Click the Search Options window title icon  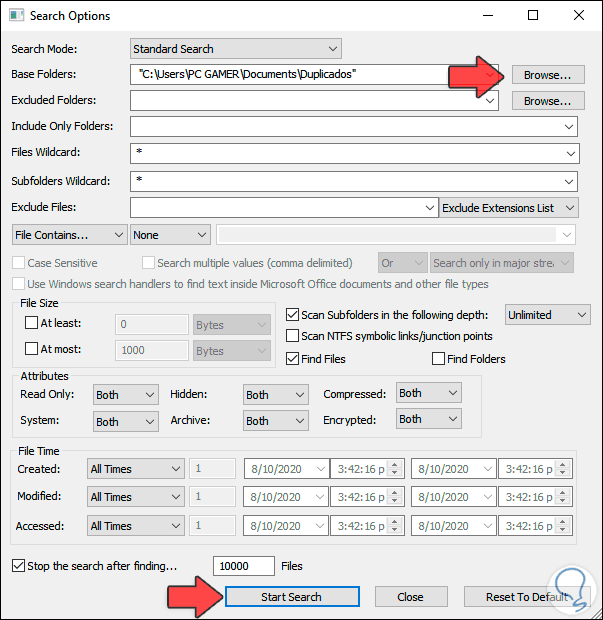(16, 15)
